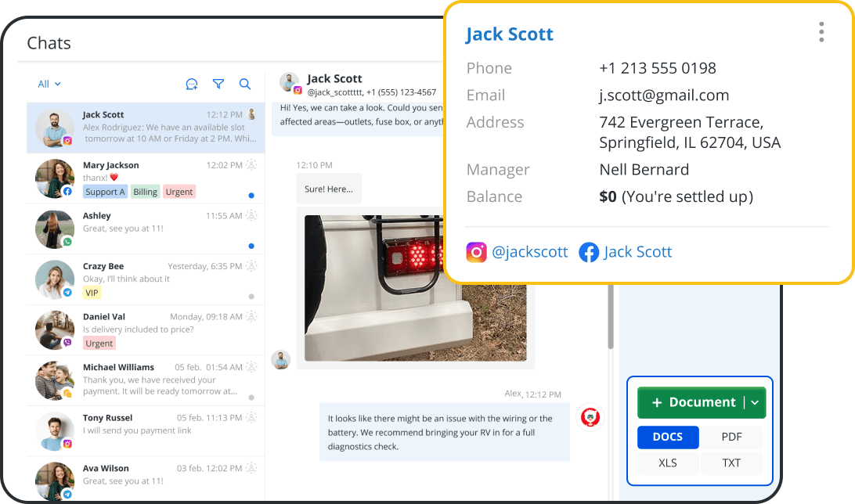Open the three-dot menu on the contact card
Viewport: 855px width, 504px height.
(x=821, y=32)
